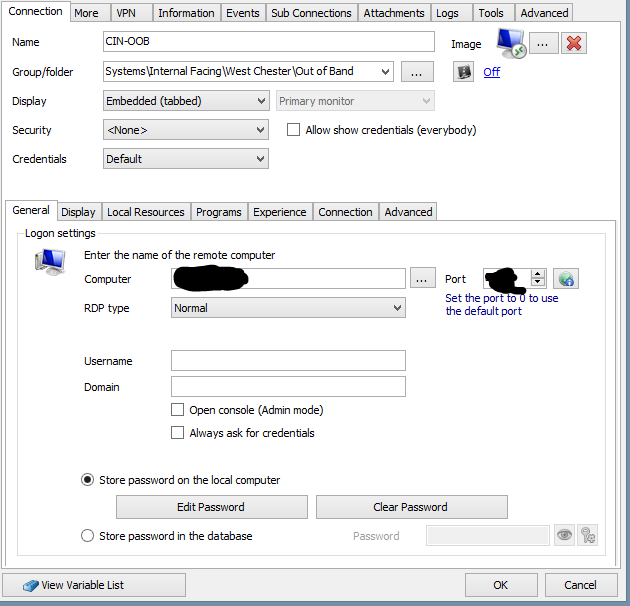Open the Credentials dropdown
Viewport: 630px width, 606px height.
click(186, 159)
